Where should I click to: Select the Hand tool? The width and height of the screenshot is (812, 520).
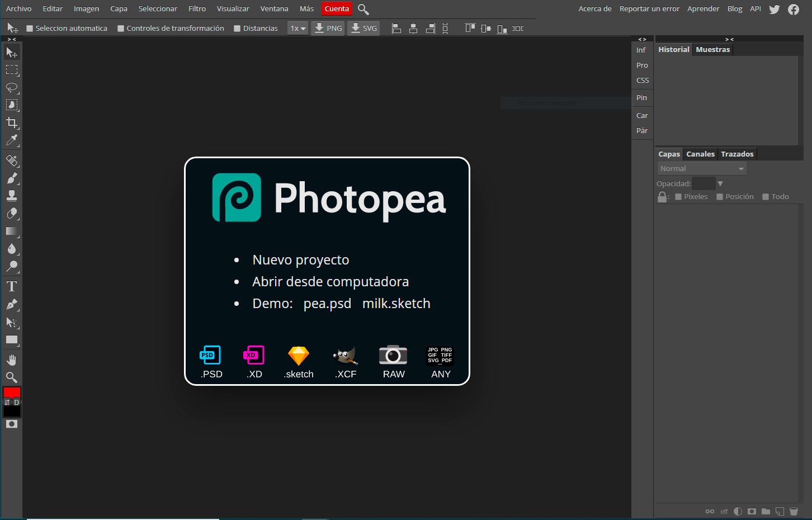[12, 360]
